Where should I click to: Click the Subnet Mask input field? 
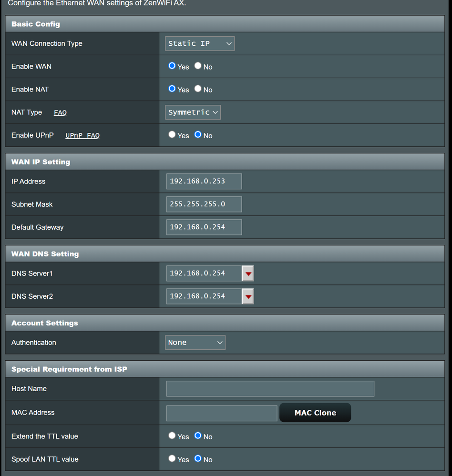click(x=204, y=204)
